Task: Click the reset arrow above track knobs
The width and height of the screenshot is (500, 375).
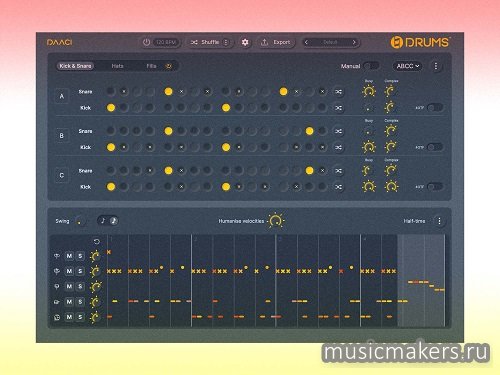Action: 97,242
